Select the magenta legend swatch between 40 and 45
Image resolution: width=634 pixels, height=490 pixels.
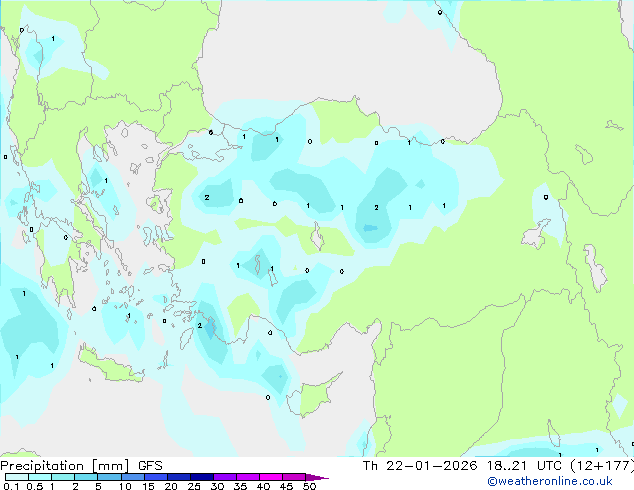271,477
